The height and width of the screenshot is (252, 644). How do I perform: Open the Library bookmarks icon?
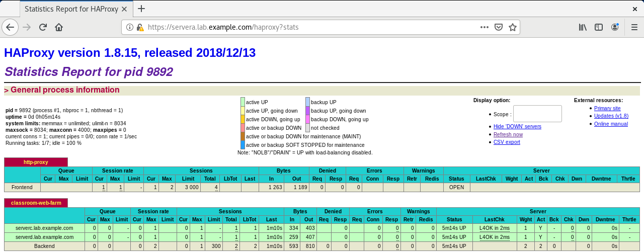pyautogui.click(x=583, y=27)
